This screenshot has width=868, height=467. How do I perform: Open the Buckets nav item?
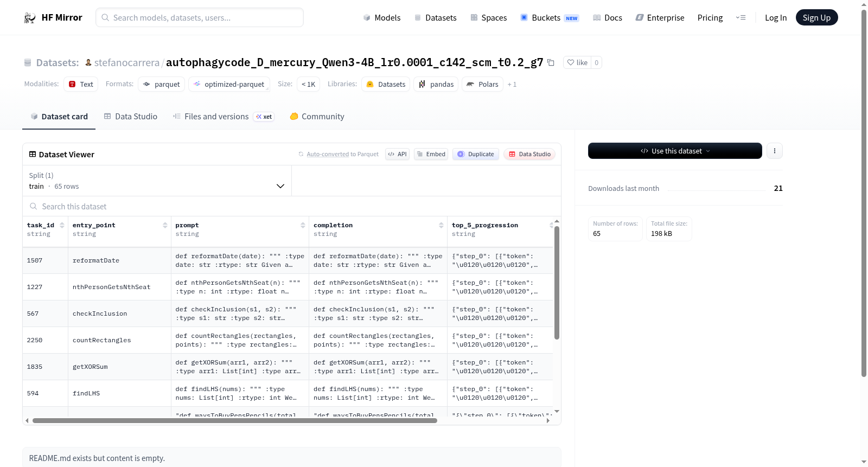(550, 17)
